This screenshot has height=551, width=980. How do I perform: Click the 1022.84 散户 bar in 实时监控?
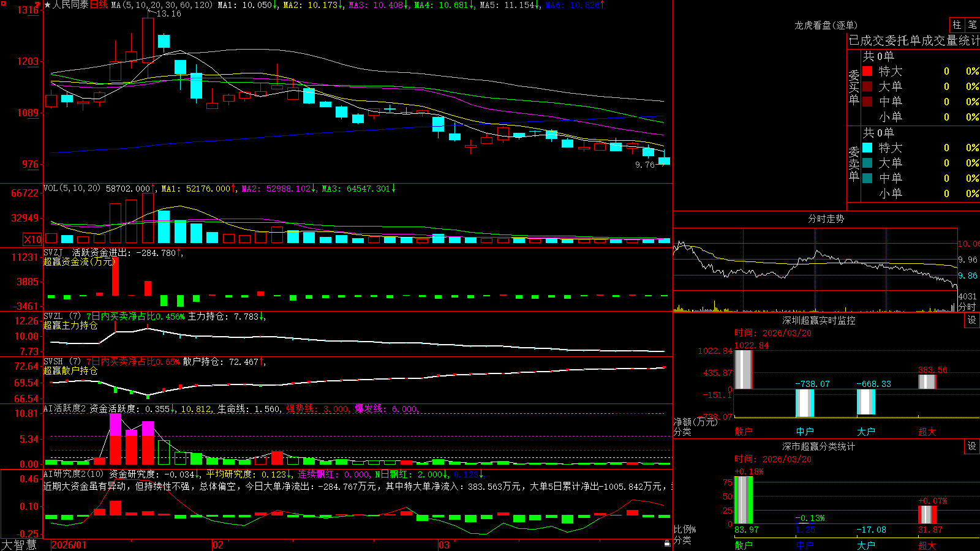tap(744, 369)
